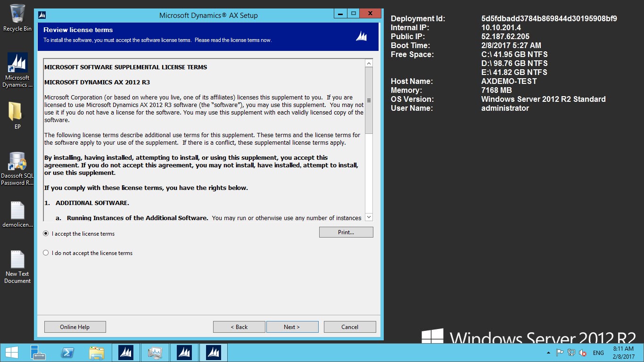Click the license text scroll down arrow
This screenshot has width=644, height=362.
pyautogui.click(x=369, y=217)
